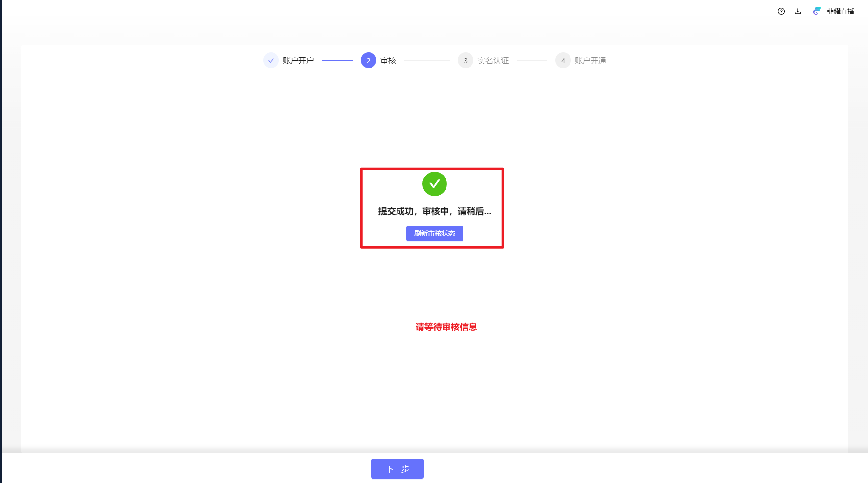This screenshot has width=868, height=483.
Task: Click the line between 账户开户 and 审核
Action: 337,60
